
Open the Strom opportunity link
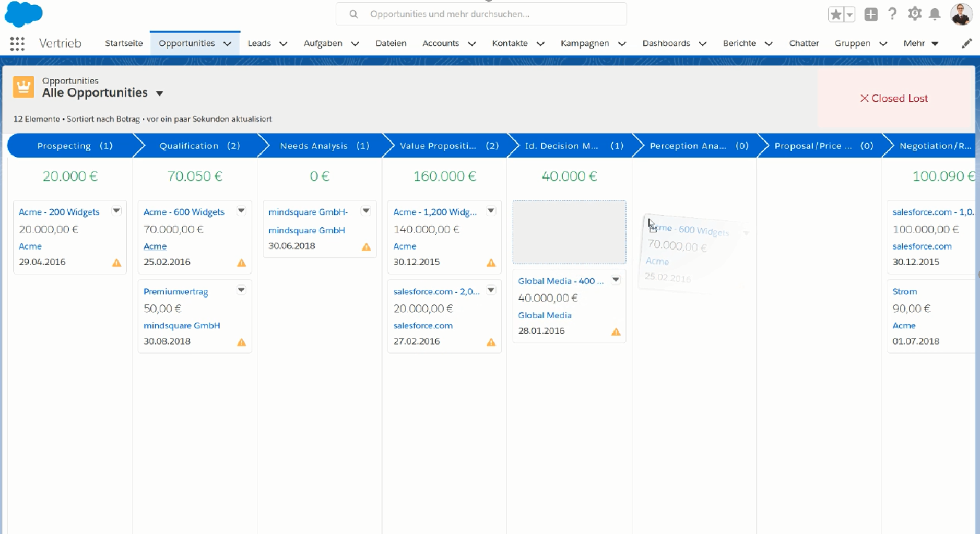[904, 292]
